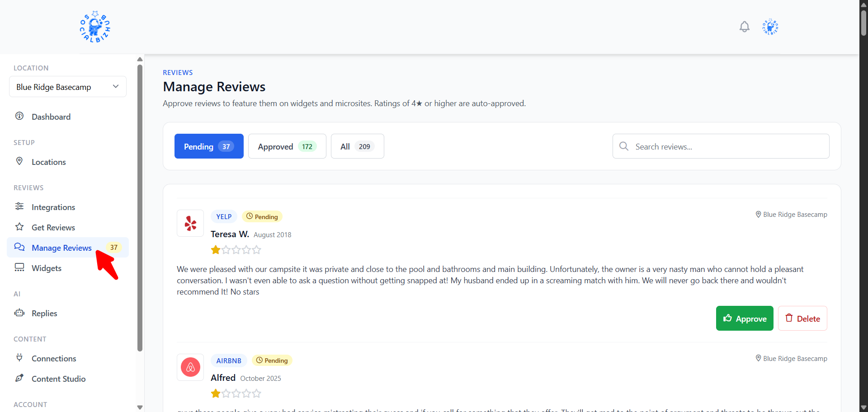
Task: Click star rating on Teresa W. review
Action: click(236, 250)
